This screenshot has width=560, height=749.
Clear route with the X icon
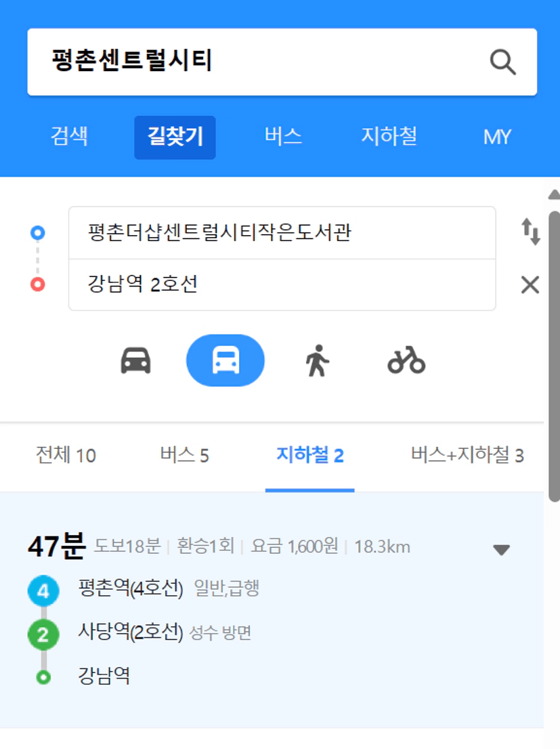point(530,284)
